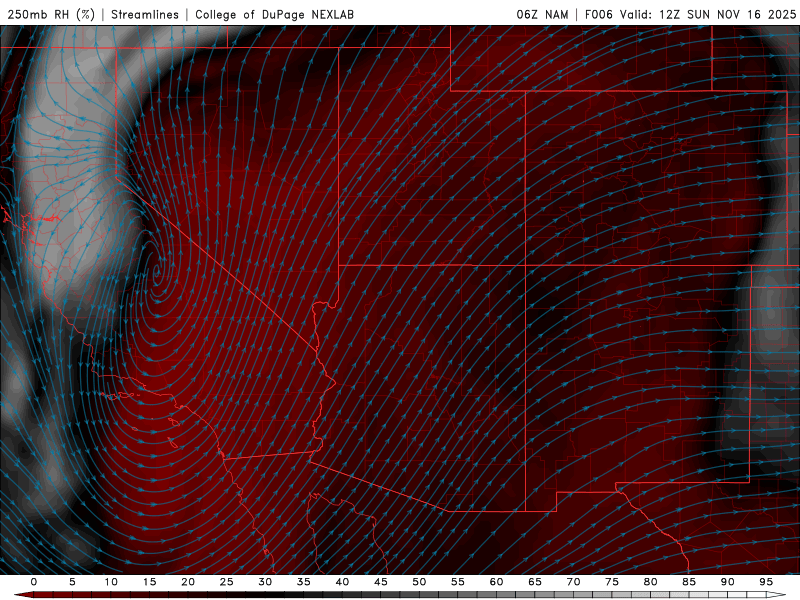
Task: Click the '250mb RH (%)' title text
Action: pos(52,14)
